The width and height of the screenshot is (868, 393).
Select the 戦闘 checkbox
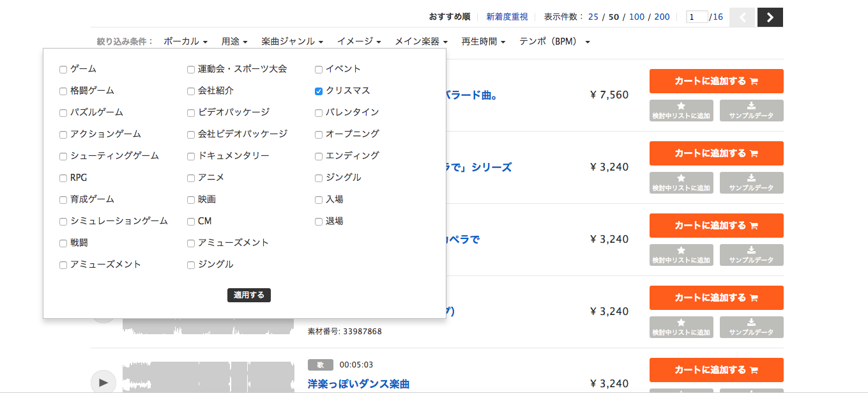click(63, 243)
